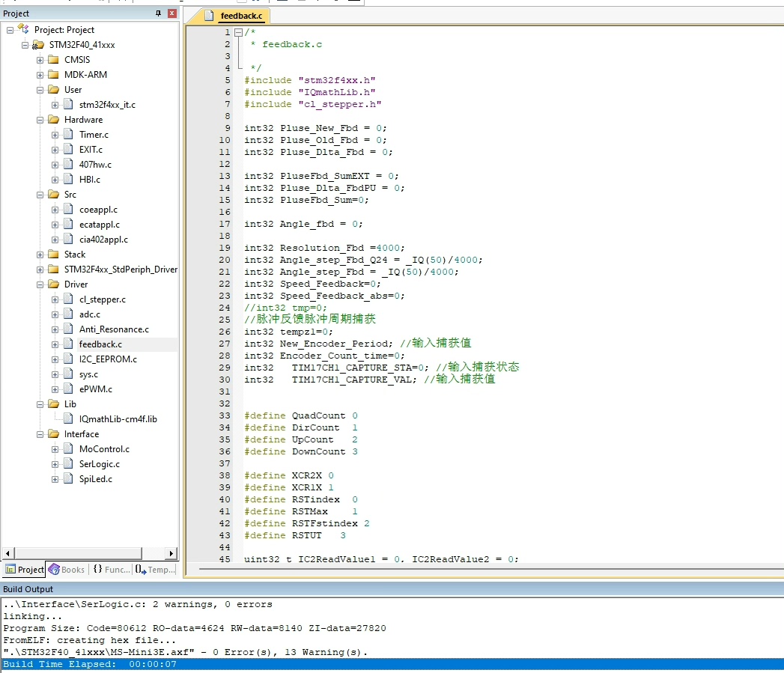
Task: Click the project tree horizontal scrollbar thumb
Action: (78, 553)
